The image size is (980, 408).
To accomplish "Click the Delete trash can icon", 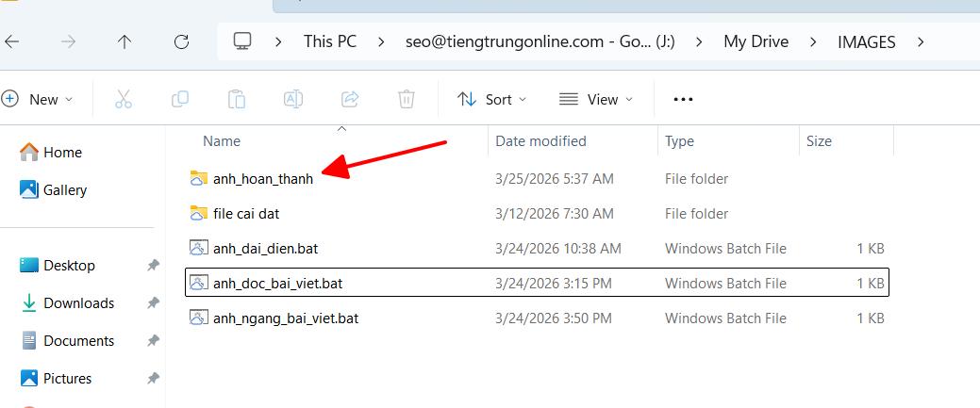I will click(x=407, y=99).
